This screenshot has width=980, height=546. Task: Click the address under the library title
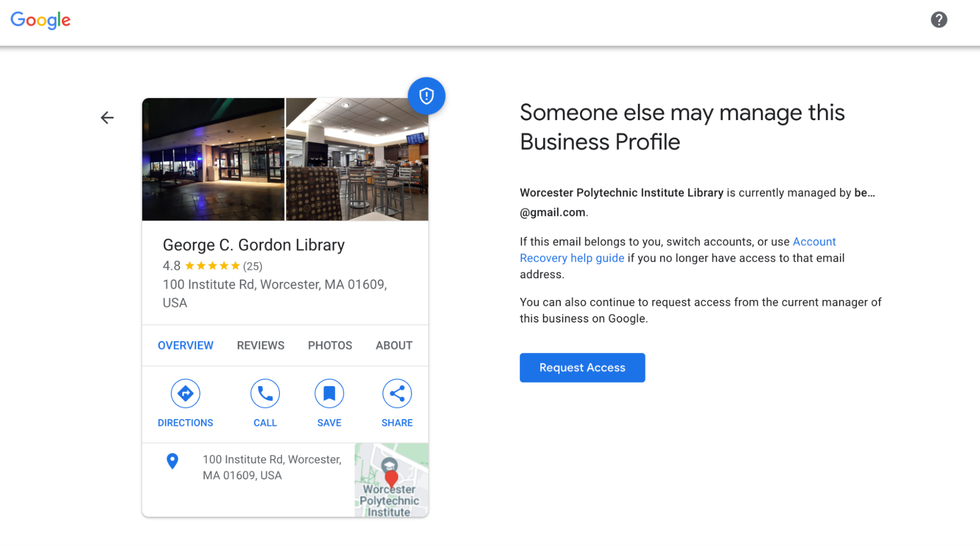[275, 293]
